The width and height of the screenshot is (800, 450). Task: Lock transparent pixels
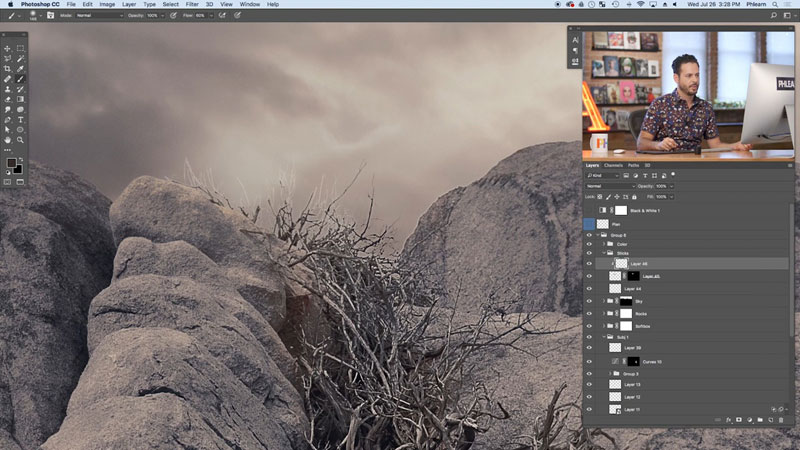(x=599, y=197)
